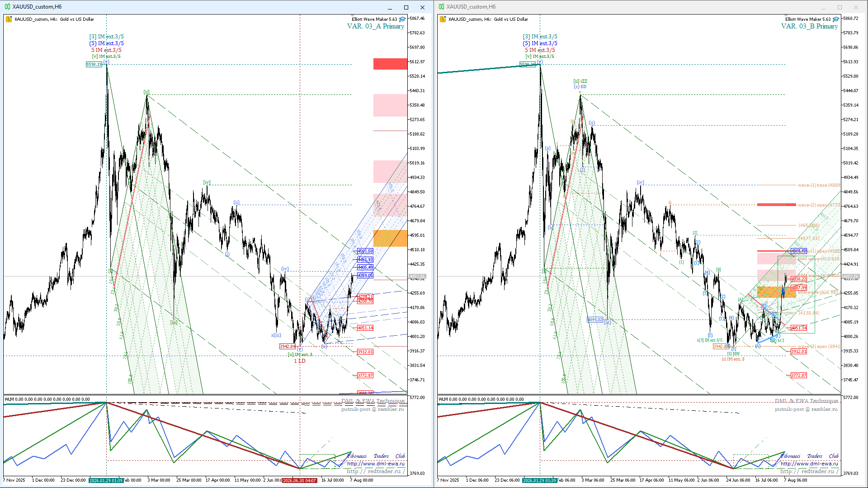This screenshot has width=868, height=488.
Task: Select the 4501.58 blue price label
Action: pyautogui.click(x=365, y=251)
